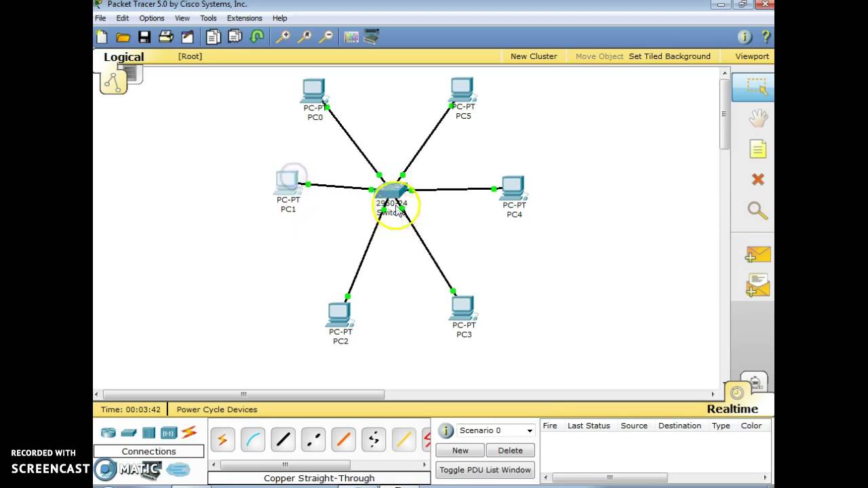868x488 pixels.
Task: Open the Custom Devices Dialog icon
Action: (371, 37)
